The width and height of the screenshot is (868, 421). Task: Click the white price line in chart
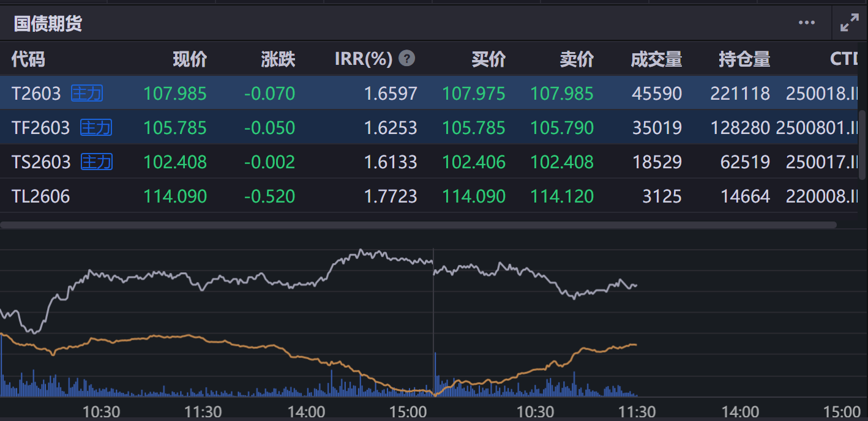click(x=318, y=282)
